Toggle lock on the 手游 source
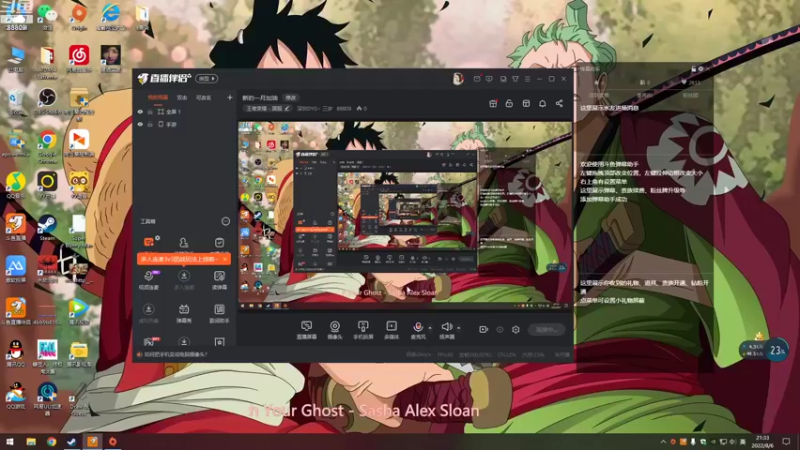Image resolution: width=800 pixels, height=450 pixels. pyautogui.click(x=150, y=124)
